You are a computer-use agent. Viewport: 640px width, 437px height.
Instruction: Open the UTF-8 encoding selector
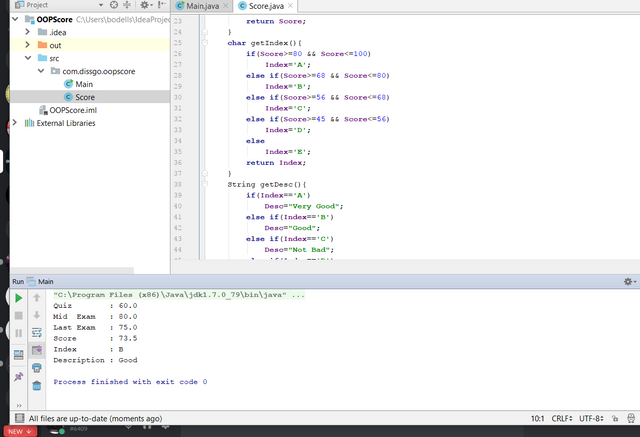point(591,419)
